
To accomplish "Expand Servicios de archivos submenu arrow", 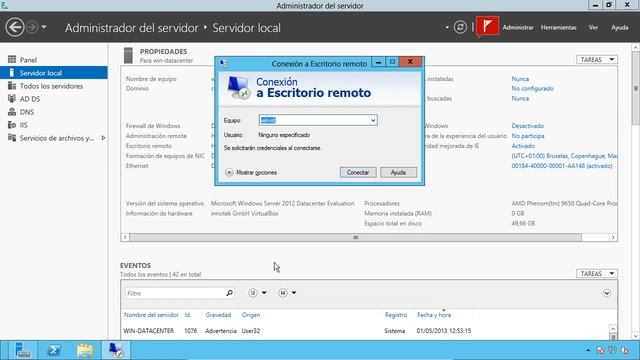I will point(103,138).
